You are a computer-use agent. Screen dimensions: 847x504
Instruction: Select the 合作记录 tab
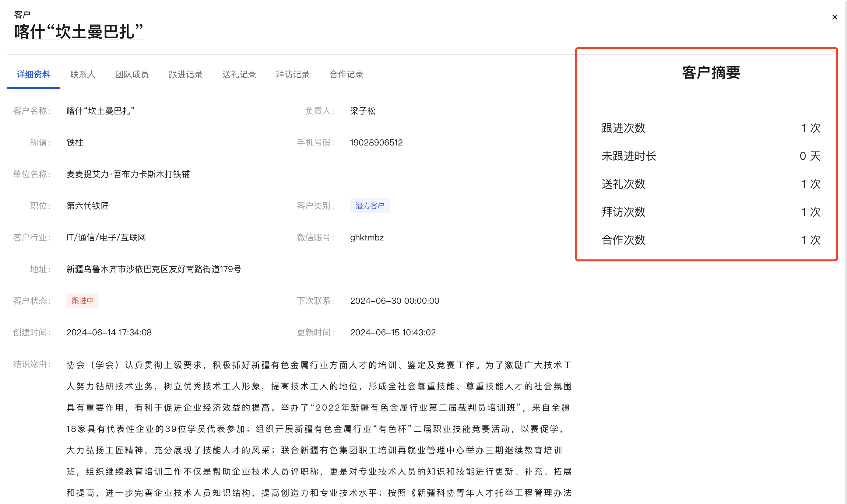point(346,74)
